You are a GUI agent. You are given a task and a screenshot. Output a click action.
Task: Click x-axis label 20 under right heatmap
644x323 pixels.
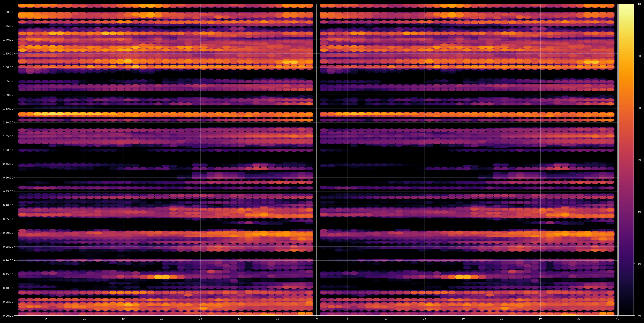pos(463,319)
